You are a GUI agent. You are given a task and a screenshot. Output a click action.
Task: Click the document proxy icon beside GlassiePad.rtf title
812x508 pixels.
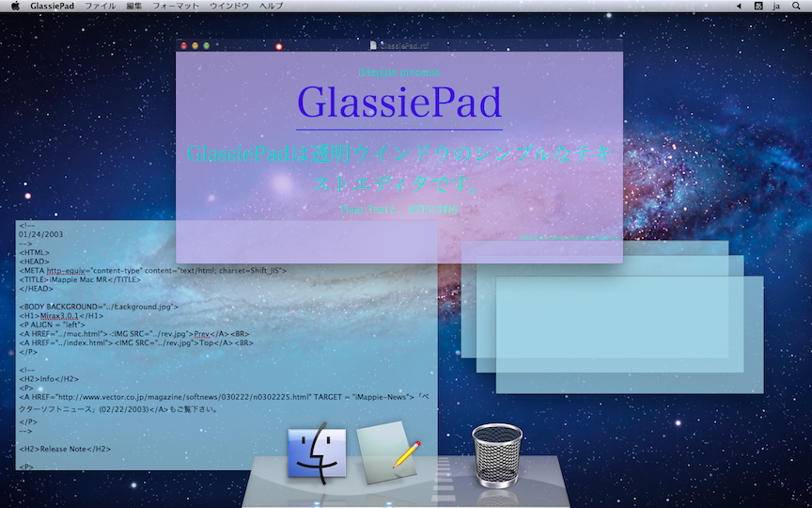373,45
